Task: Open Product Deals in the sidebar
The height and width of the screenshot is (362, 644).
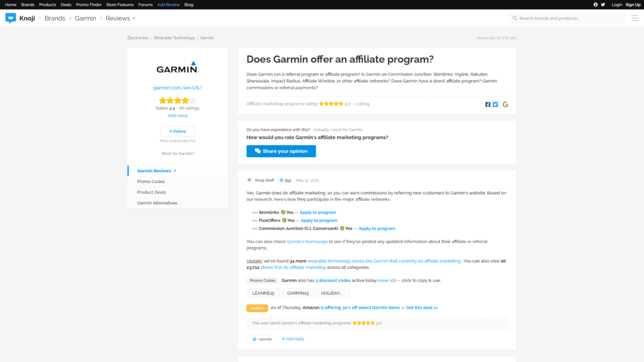Action: [152, 192]
